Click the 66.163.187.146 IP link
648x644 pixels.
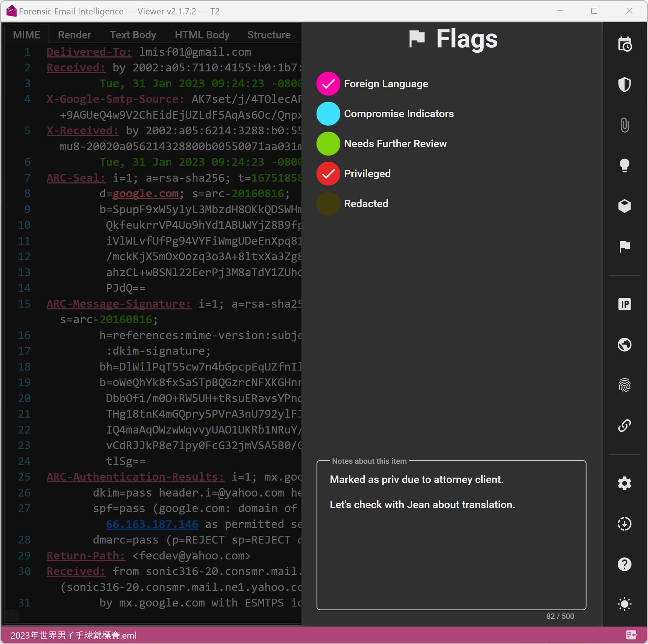click(x=152, y=524)
